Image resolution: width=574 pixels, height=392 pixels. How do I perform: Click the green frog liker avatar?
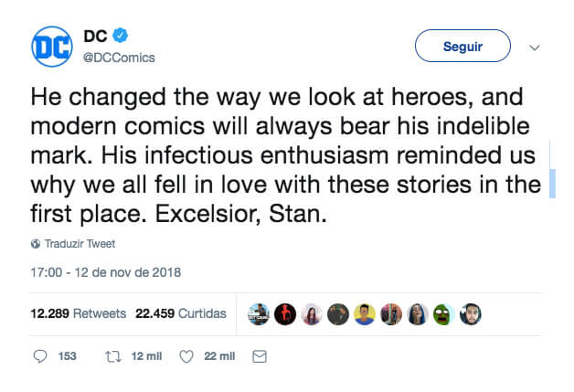(x=443, y=313)
